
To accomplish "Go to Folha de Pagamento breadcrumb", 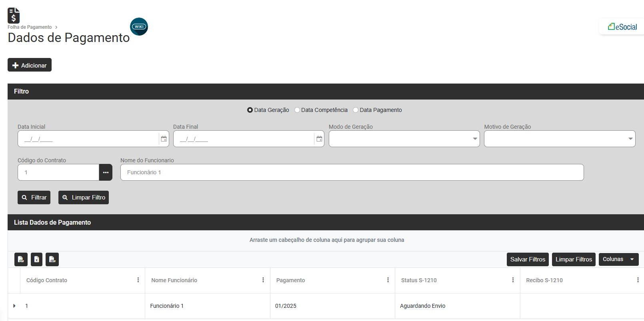I will pos(30,27).
